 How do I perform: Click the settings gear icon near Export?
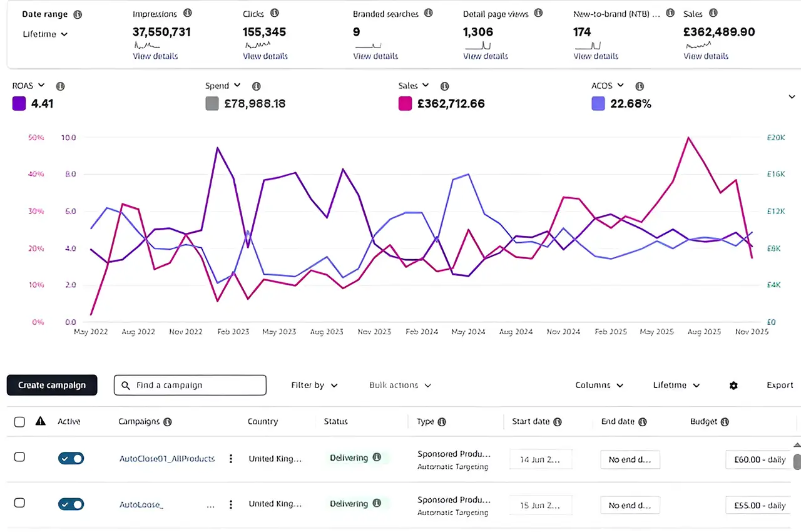click(x=733, y=386)
